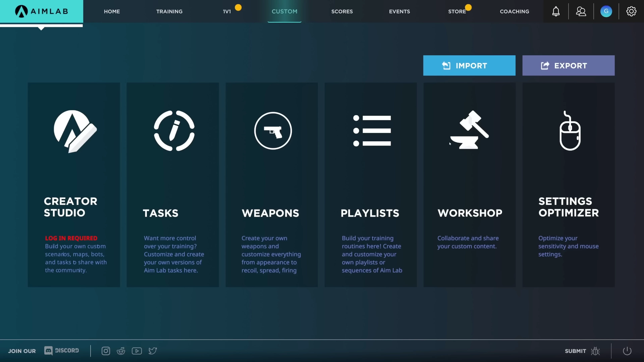Image resolution: width=644 pixels, height=362 pixels.
Task: Click the Submit text in footer
Action: 575,351
